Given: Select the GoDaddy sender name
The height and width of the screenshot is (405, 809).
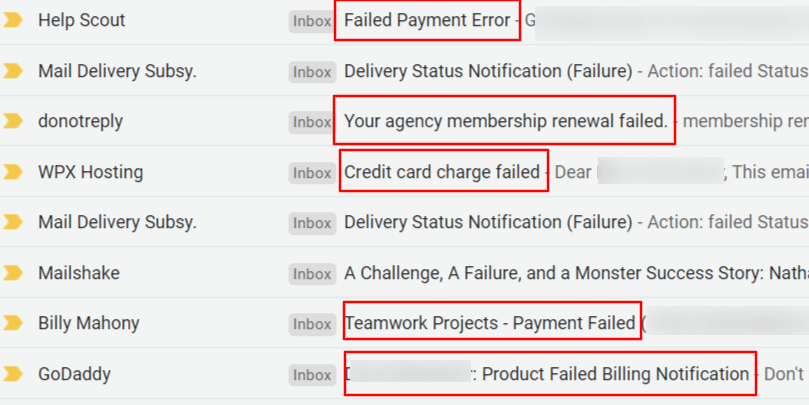Looking at the screenshot, I should (74, 375).
